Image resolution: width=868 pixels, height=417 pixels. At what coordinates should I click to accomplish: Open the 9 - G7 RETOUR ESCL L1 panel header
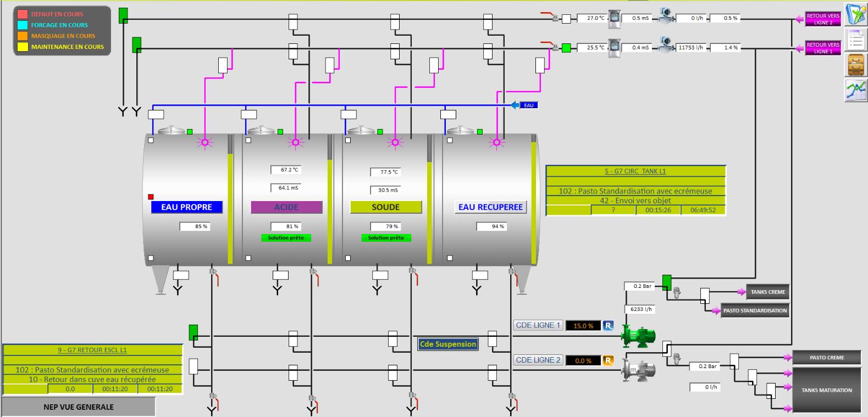tap(92, 350)
